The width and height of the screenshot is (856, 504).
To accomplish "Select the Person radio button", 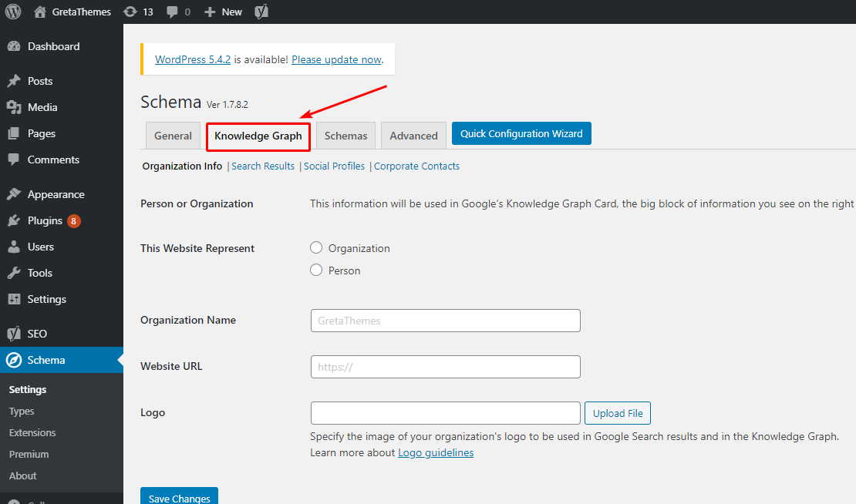I will (316, 270).
